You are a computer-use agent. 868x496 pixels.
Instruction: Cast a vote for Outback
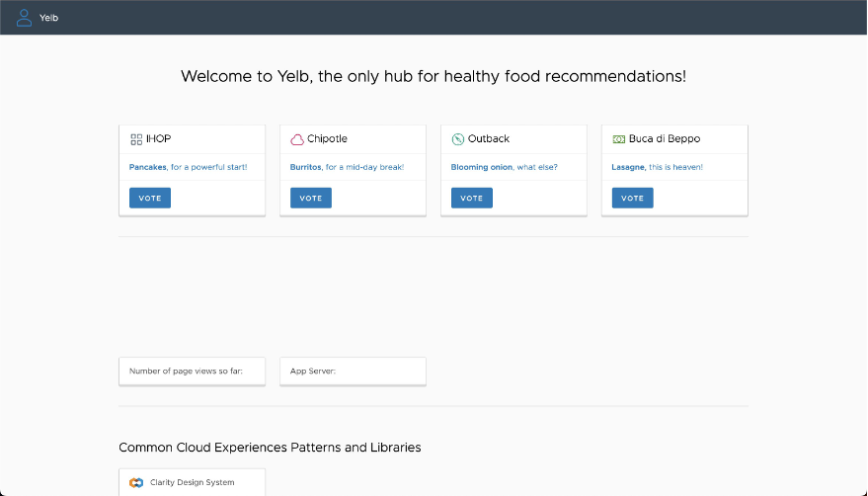pyautogui.click(x=472, y=198)
